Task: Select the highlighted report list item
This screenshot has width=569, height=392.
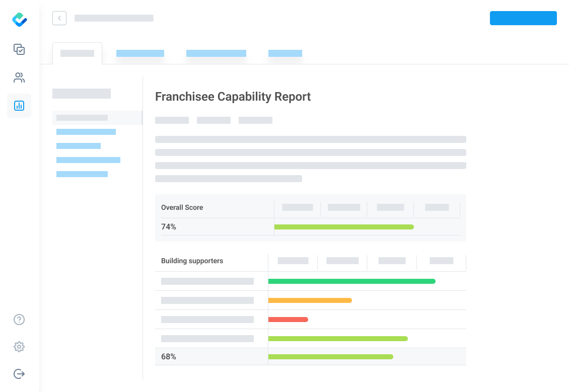Action: coord(82,117)
